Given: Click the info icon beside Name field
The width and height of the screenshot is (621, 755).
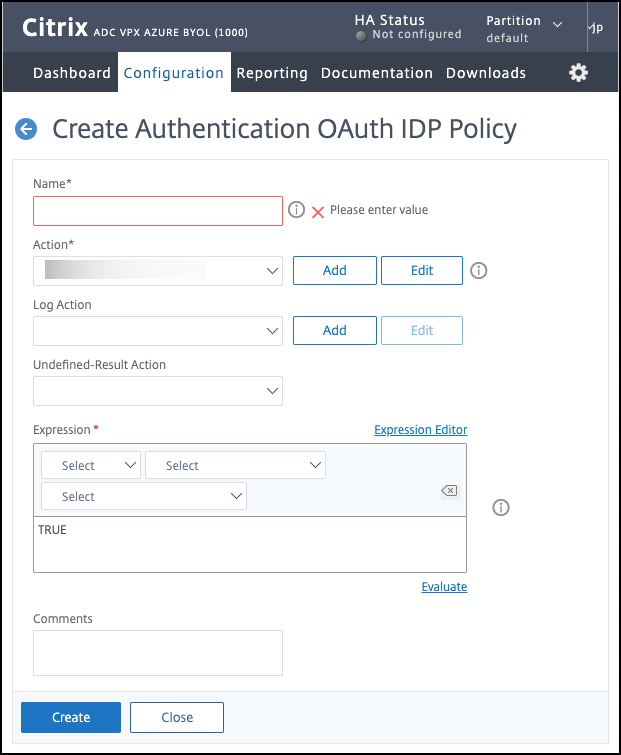Looking at the screenshot, I should click(x=296, y=210).
